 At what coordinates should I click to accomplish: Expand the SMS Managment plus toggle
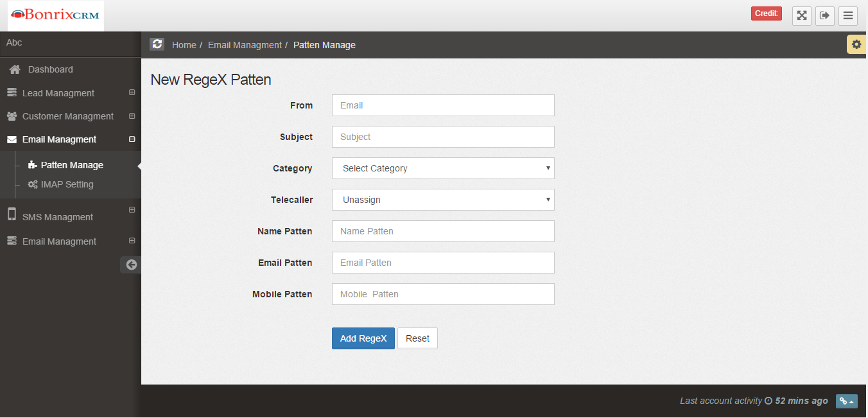coord(132,209)
